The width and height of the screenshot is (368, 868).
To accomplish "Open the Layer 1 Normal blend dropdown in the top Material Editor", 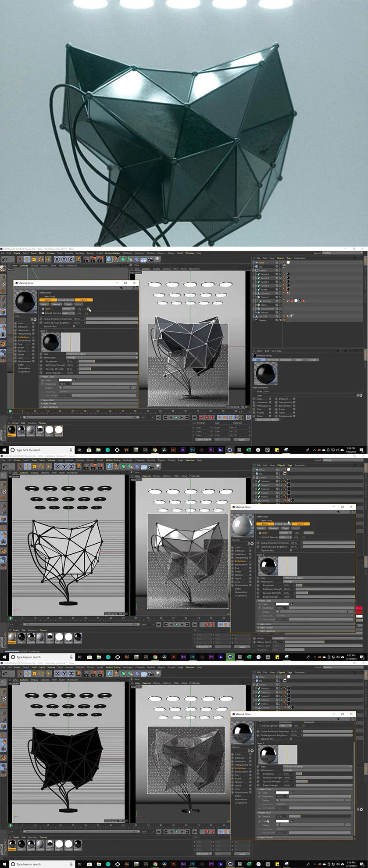I will (68, 309).
